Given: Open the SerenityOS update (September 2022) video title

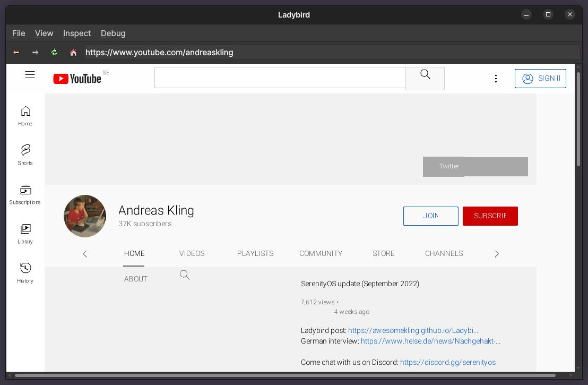Looking at the screenshot, I should (x=360, y=284).
